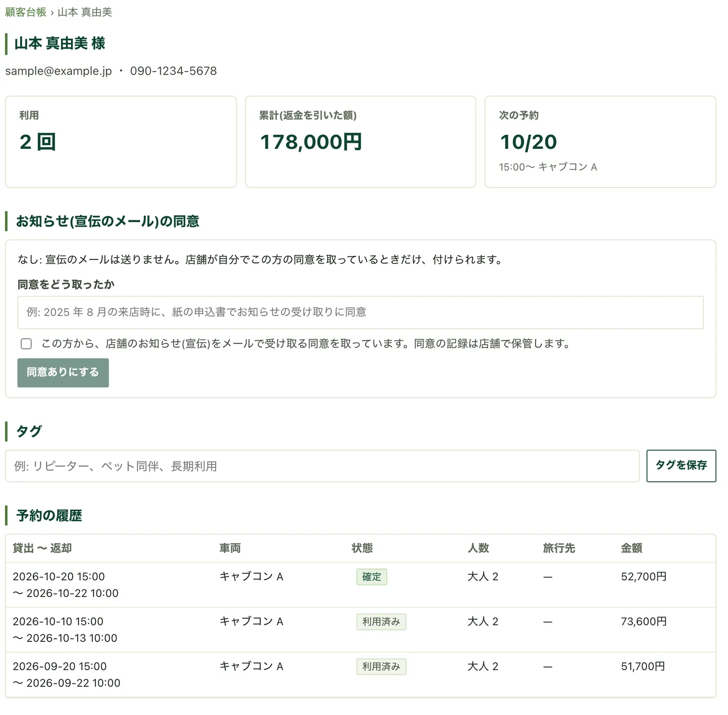Click the 予約の履歴 section heading
Screen dimensions: 728x715
tap(49, 516)
